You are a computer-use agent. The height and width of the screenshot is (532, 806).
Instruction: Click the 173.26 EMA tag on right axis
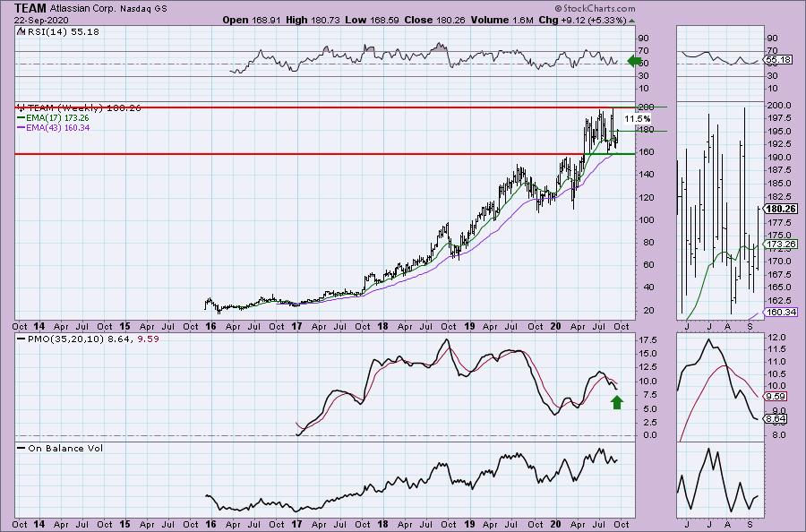tap(780, 245)
